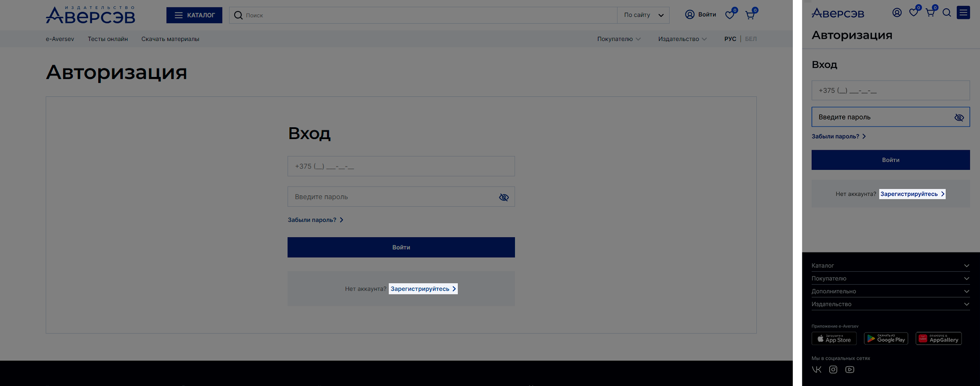Click the mobile panel user account icon

tap(897, 13)
